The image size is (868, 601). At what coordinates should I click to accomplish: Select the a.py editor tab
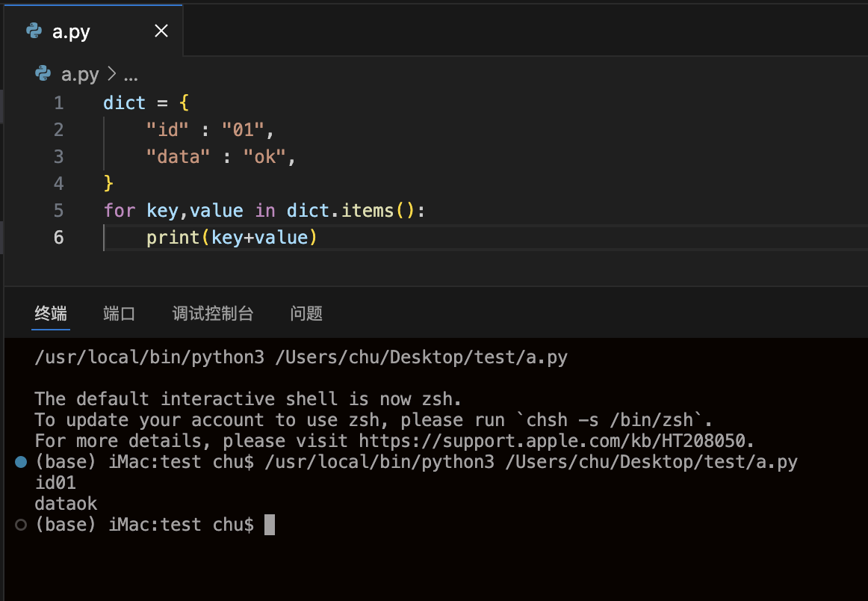(72, 31)
